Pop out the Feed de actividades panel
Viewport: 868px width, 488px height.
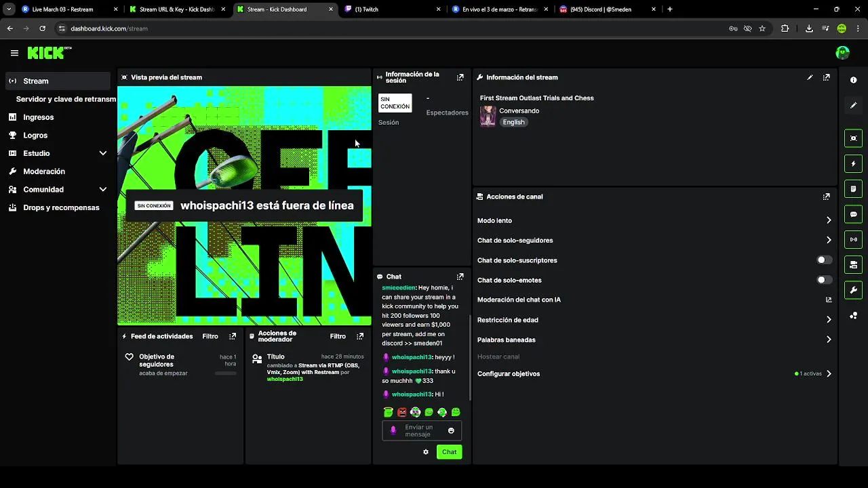pos(233,336)
